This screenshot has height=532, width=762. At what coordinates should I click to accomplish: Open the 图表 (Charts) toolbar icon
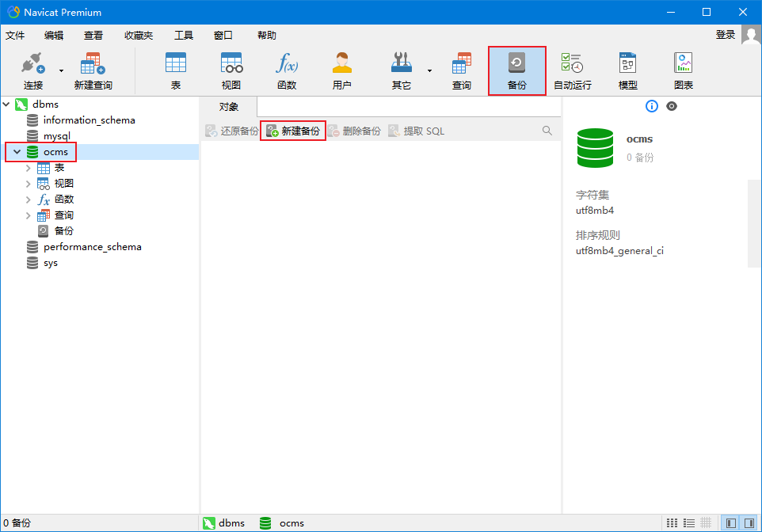pos(683,70)
